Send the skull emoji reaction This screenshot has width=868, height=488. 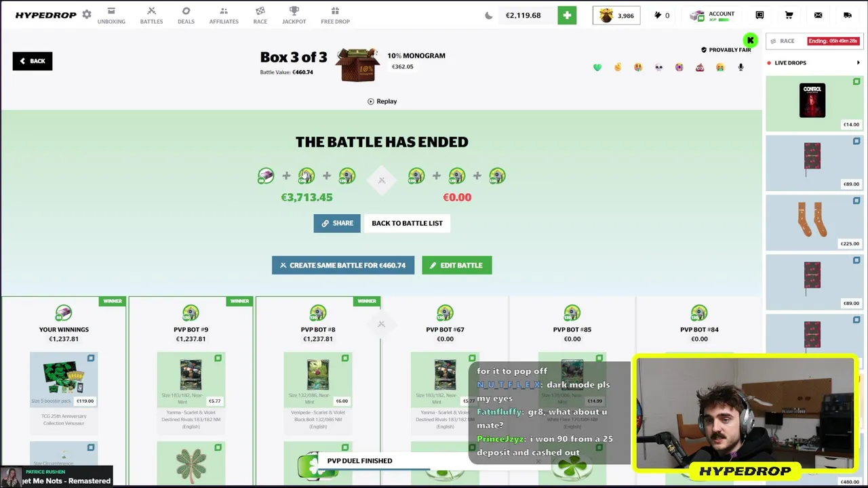[658, 67]
